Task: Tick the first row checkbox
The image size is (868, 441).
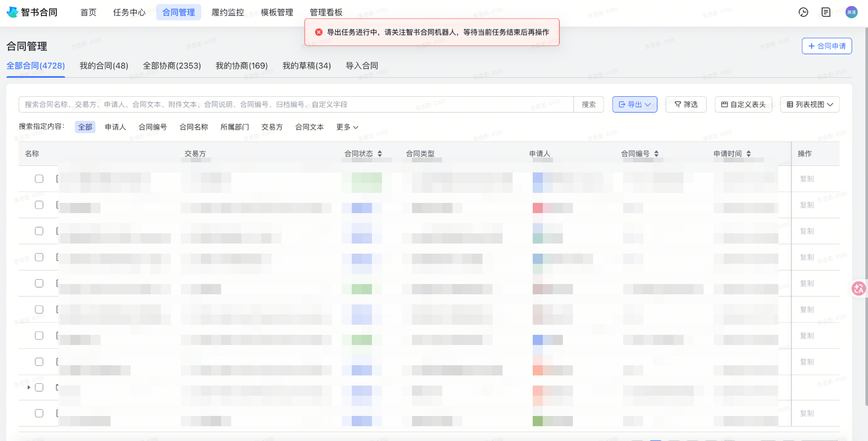Action: (39, 179)
